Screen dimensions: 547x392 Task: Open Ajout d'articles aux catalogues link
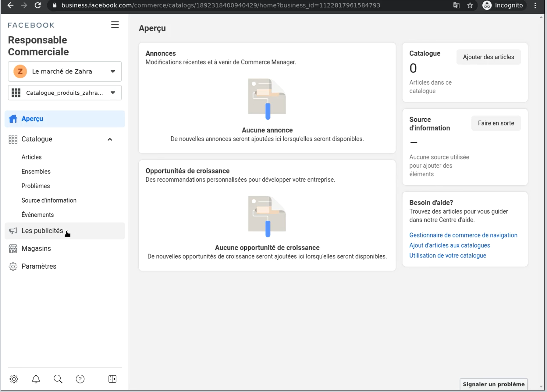pos(449,245)
